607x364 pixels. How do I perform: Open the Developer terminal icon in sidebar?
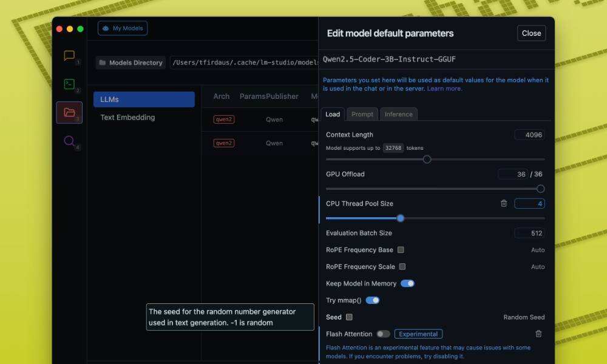click(x=69, y=84)
